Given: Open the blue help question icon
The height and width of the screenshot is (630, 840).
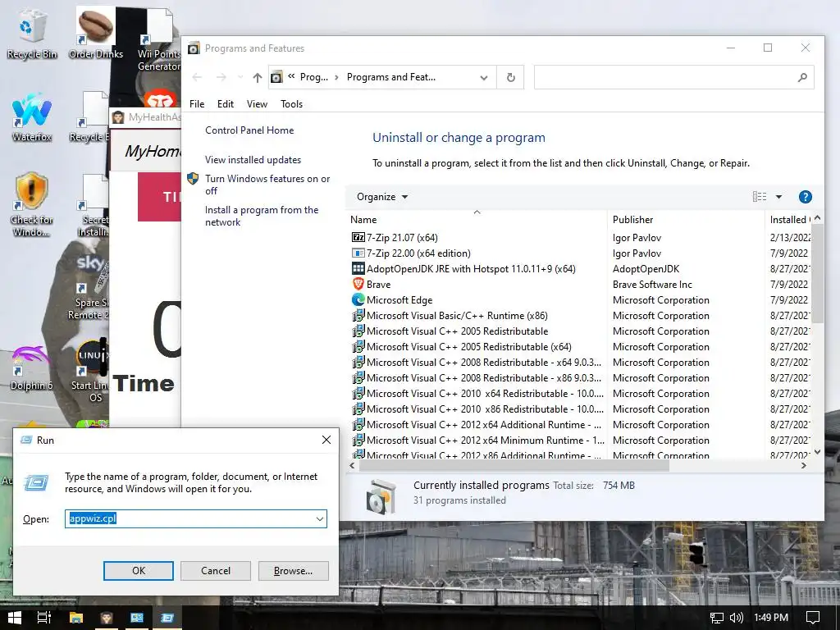Looking at the screenshot, I should (x=805, y=197).
